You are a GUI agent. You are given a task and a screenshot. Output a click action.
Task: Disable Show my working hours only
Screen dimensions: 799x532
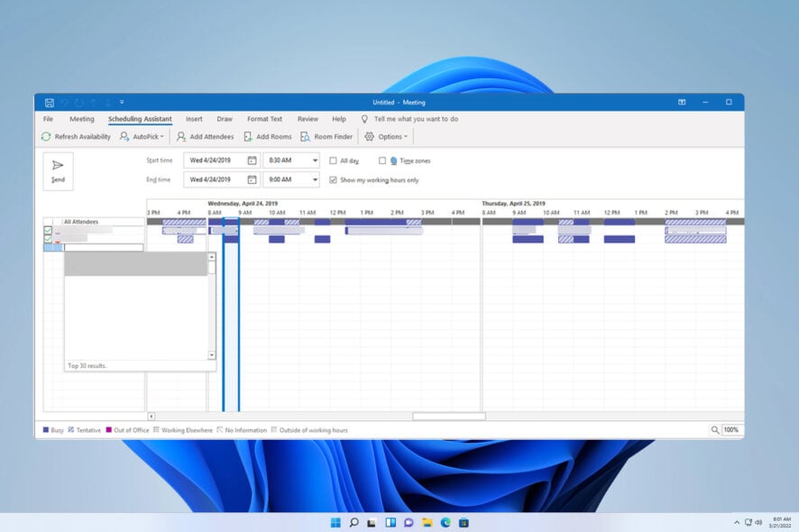pos(335,179)
